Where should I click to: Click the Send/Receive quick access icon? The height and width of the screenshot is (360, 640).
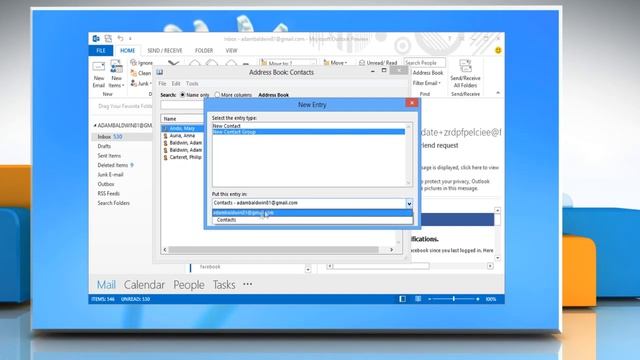(x=108, y=38)
